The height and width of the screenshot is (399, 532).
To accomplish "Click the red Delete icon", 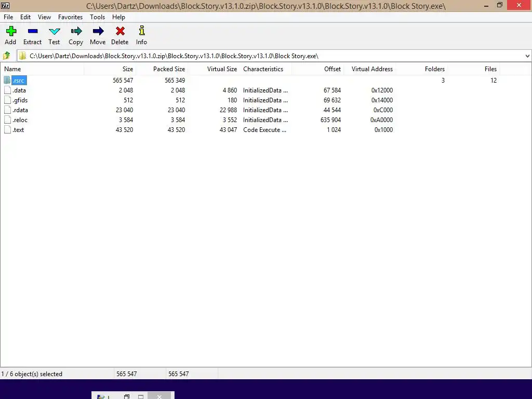I will [120, 31].
